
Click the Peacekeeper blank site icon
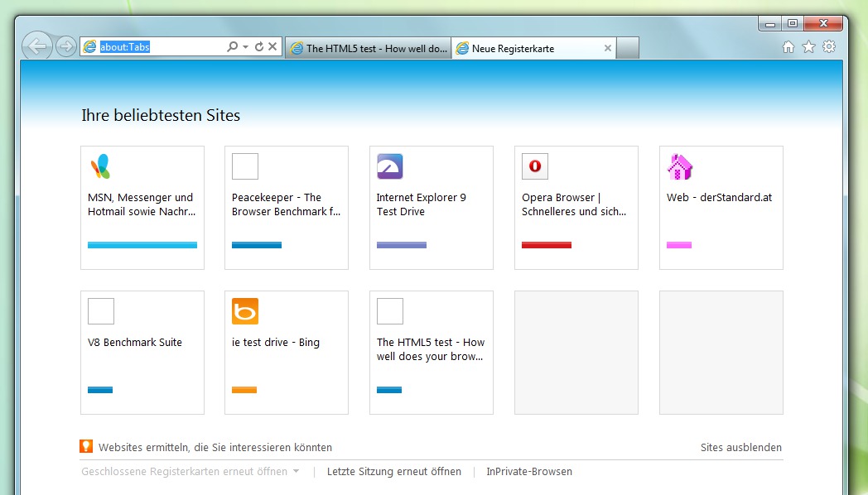pos(245,166)
